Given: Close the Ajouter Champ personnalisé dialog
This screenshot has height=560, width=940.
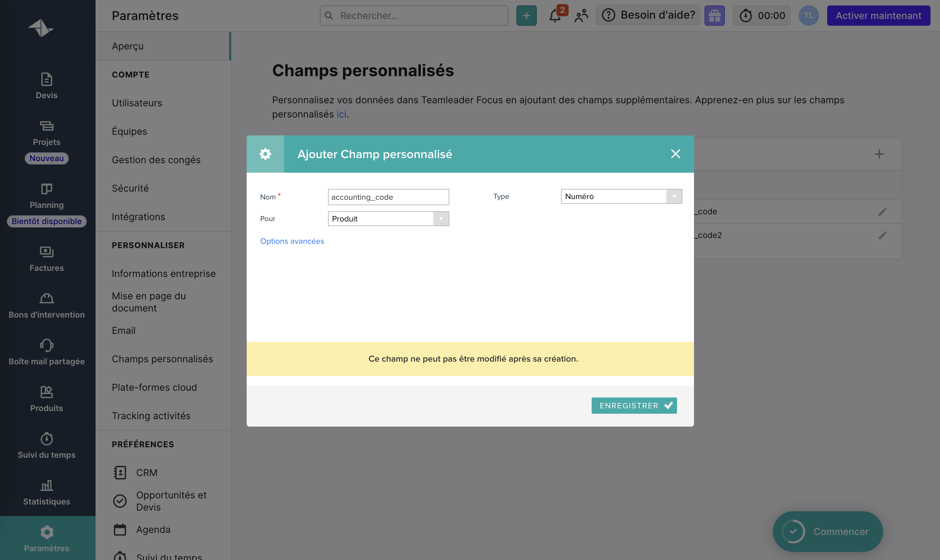Looking at the screenshot, I should click(x=675, y=154).
